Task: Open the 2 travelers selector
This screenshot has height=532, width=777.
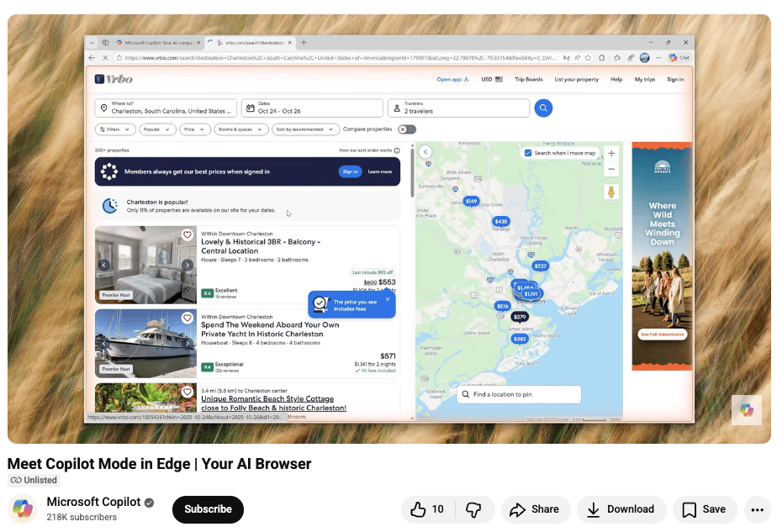Action: click(458, 108)
